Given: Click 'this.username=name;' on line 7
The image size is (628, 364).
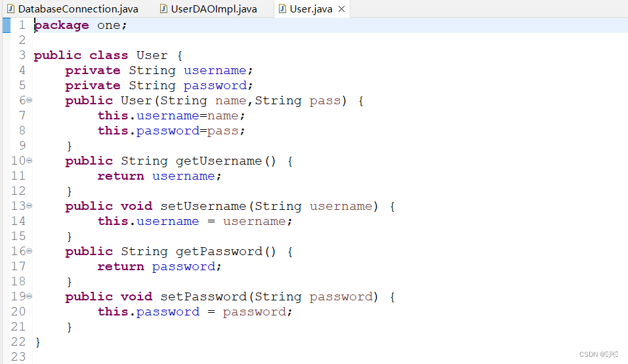Looking at the screenshot, I should click(171, 115).
